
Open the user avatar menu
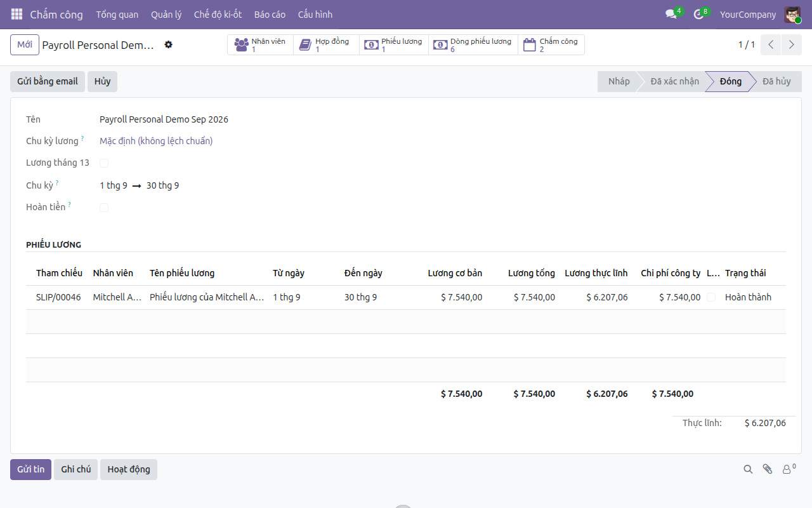coord(792,14)
